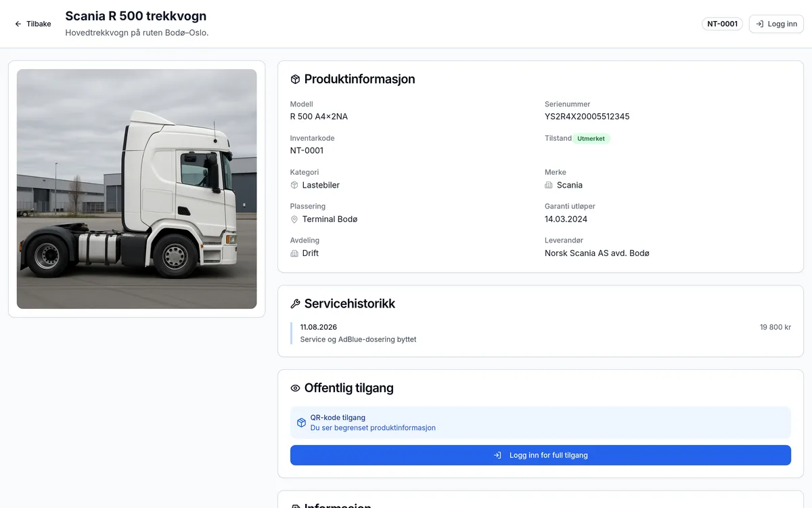Click the inventory code NT-0001 under Inventarkode
Screen dimensions: 812x508
point(307,150)
